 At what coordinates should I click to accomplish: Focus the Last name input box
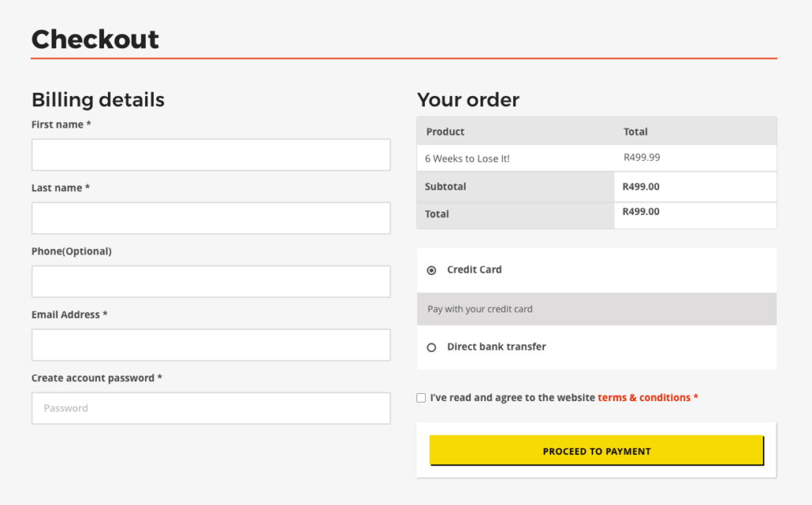point(211,218)
